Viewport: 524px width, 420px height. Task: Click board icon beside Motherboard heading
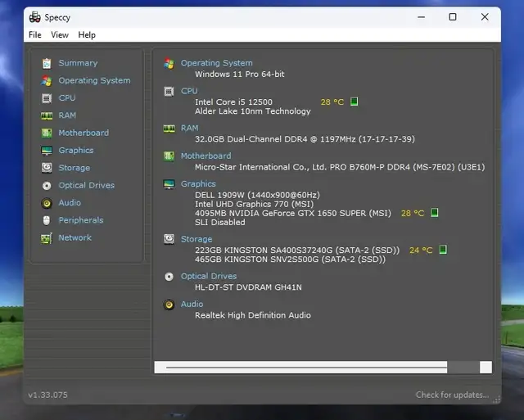point(169,156)
